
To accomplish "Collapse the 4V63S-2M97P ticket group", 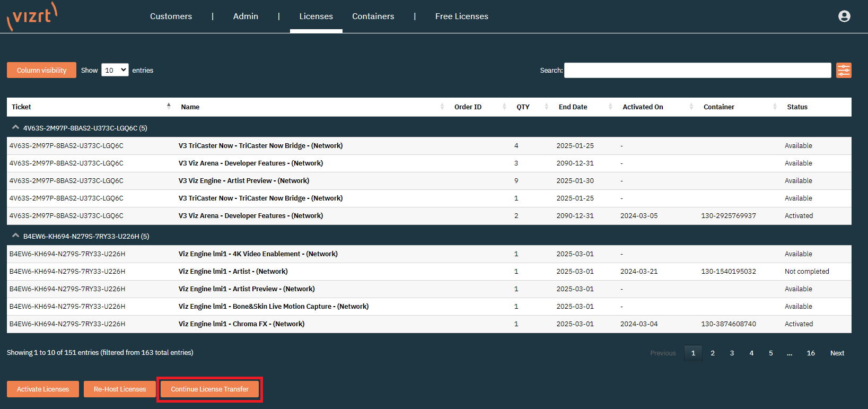I will click(x=16, y=128).
